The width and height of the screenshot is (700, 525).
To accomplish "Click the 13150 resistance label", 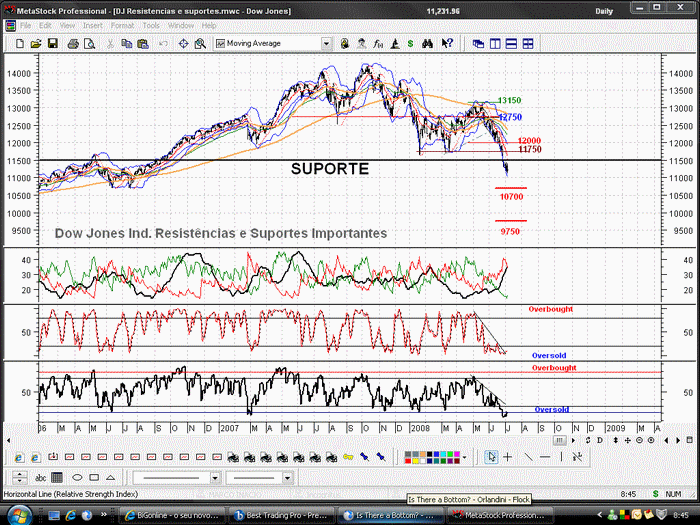I will point(509,100).
